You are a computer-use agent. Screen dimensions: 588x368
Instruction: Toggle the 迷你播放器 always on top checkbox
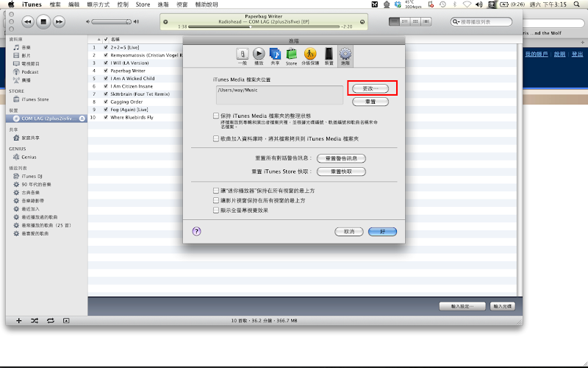216,191
